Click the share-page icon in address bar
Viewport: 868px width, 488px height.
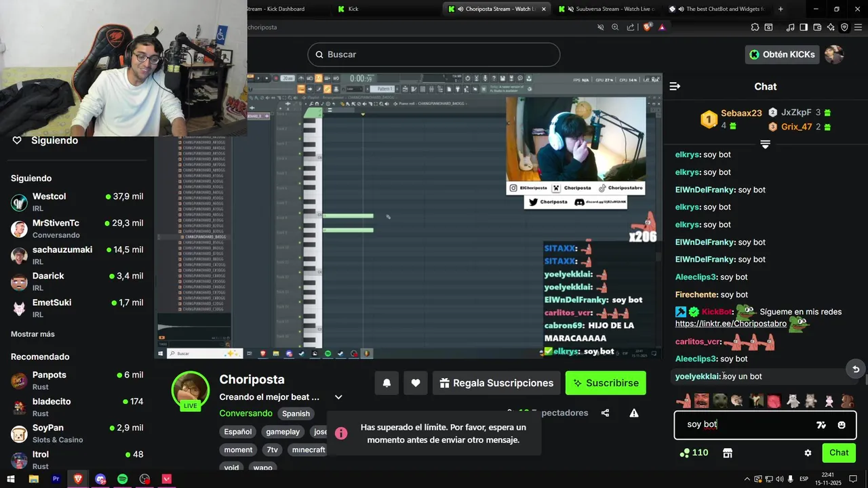coord(631,27)
